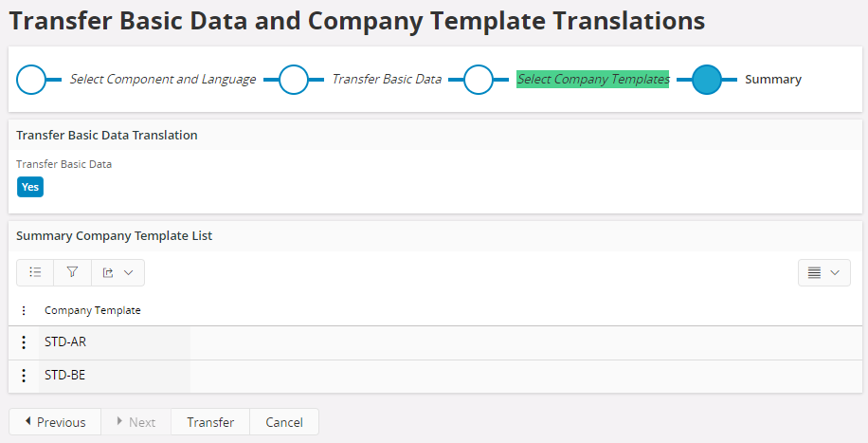Go to Select Company Templates step

(x=593, y=80)
